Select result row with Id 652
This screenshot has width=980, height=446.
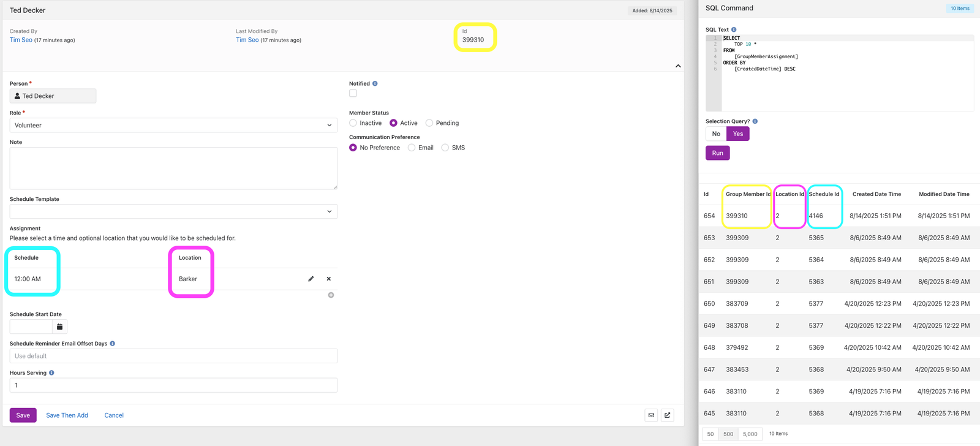pyautogui.click(x=839, y=260)
